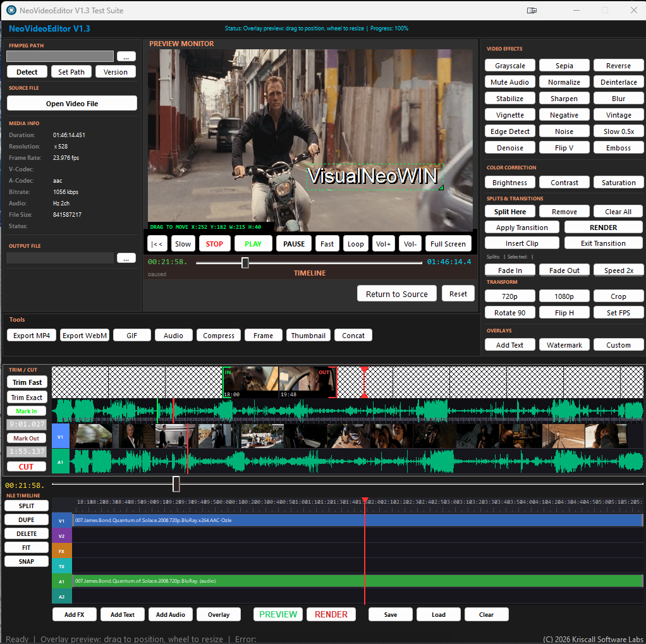Click the Export MP4 tool

32,336
